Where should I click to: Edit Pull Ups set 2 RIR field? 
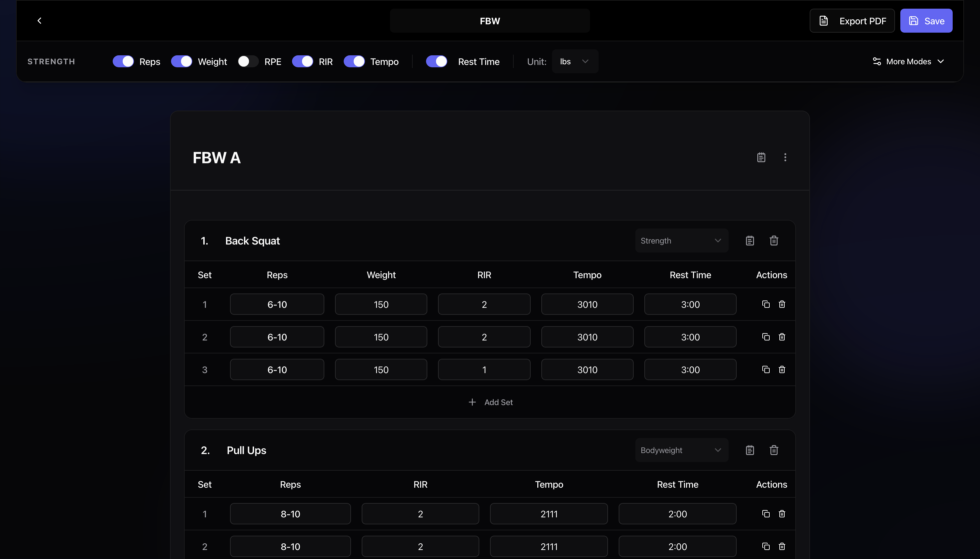pyautogui.click(x=420, y=547)
